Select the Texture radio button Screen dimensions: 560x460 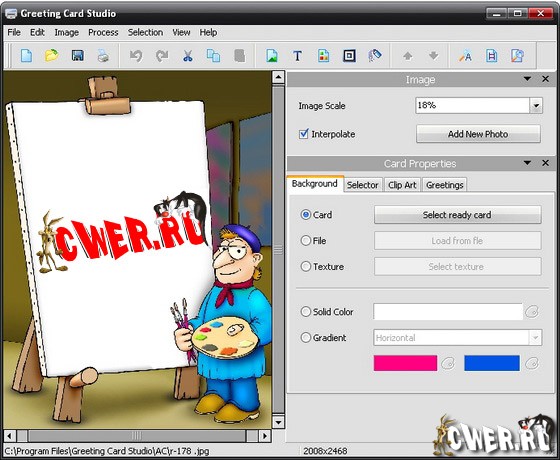pos(306,266)
